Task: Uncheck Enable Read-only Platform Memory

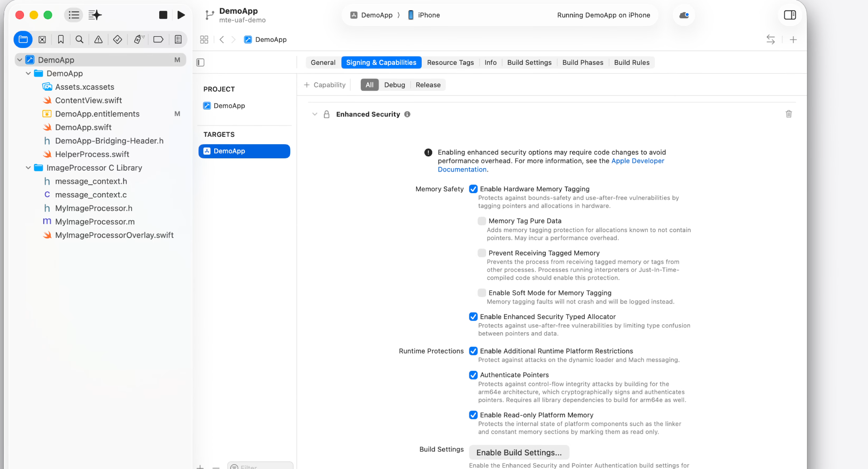Action: pyautogui.click(x=473, y=415)
